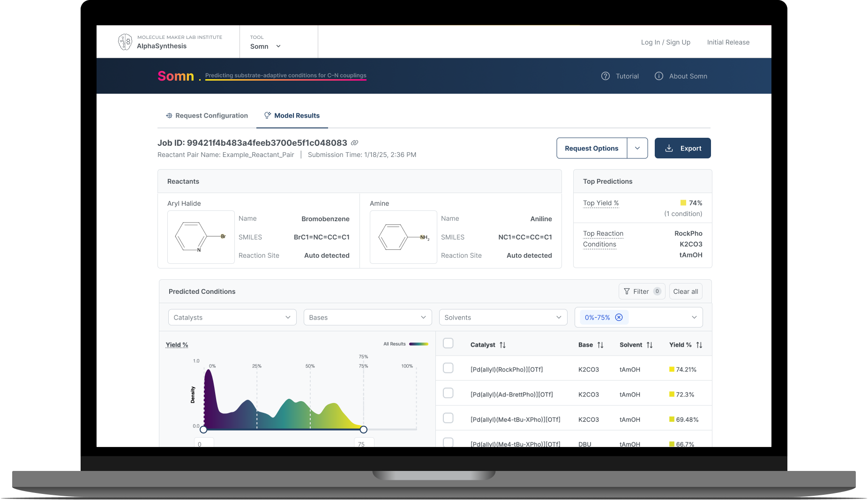Image resolution: width=868 pixels, height=500 pixels.
Task: Sort by Base column arrows
Action: (600, 345)
